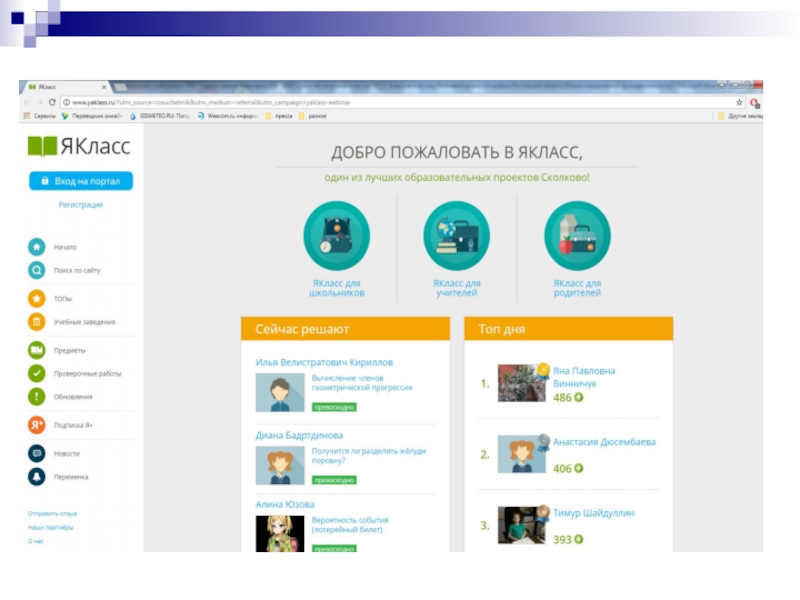Reload the page with the refresh button

coord(53,102)
